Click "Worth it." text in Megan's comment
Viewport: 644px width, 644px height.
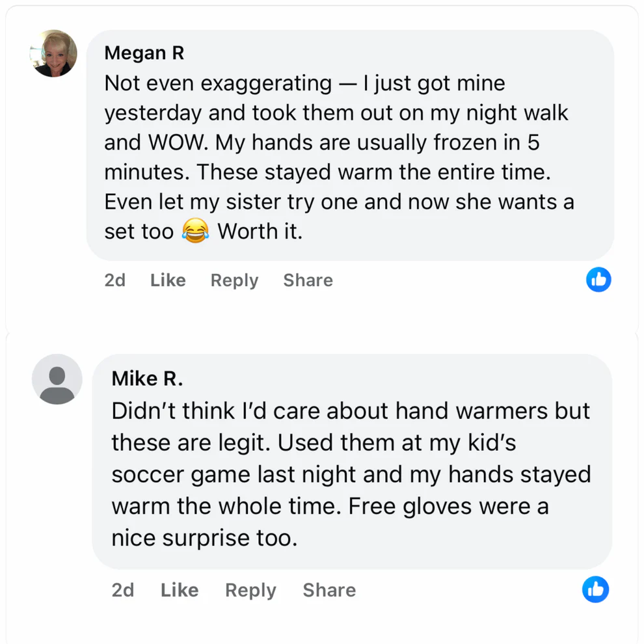coord(260,232)
